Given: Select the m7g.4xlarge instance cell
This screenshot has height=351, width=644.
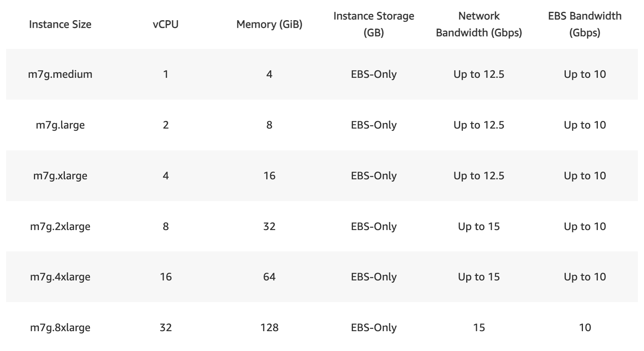Looking at the screenshot, I should pos(60,277).
